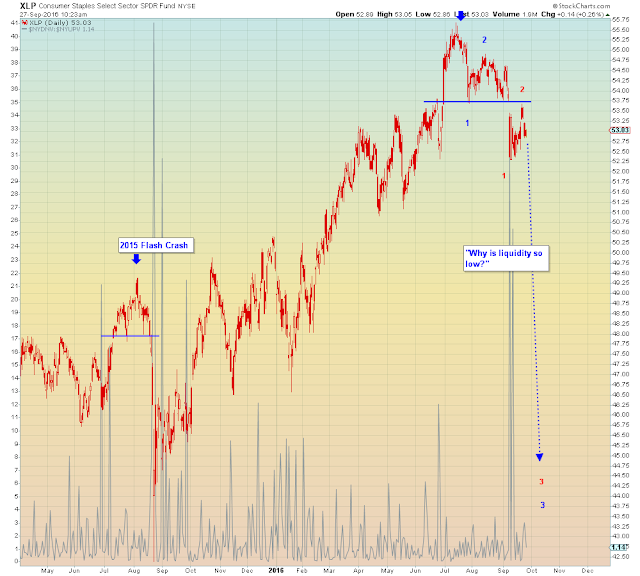
Task: Click the green up-triangle beside the change value
Action: click(x=608, y=15)
